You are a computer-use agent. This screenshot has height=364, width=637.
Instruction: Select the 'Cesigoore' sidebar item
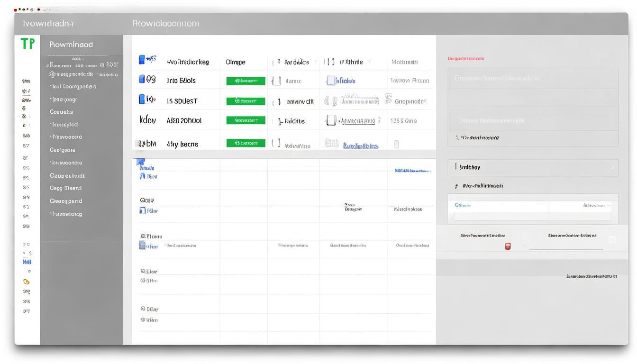(63, 150)
